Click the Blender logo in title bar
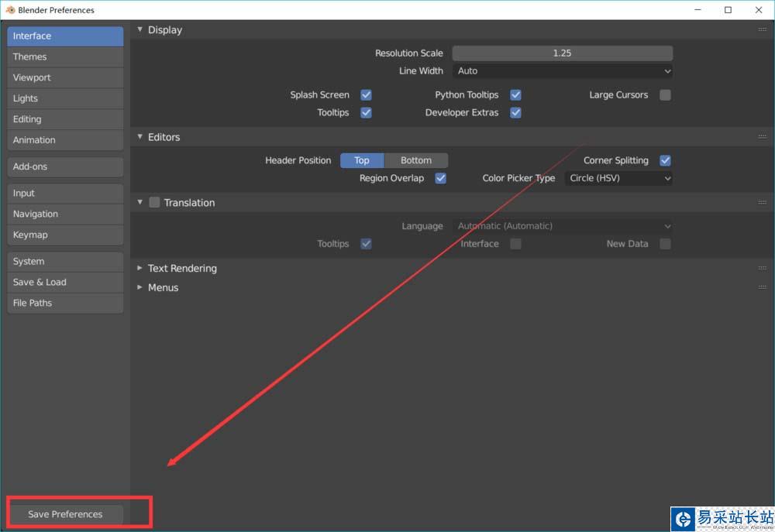This screenshot has width=775, height=532. coord(10,10)
